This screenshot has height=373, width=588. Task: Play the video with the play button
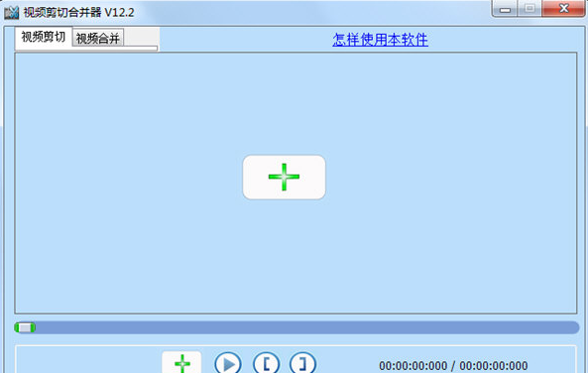(x=228, y=363)
